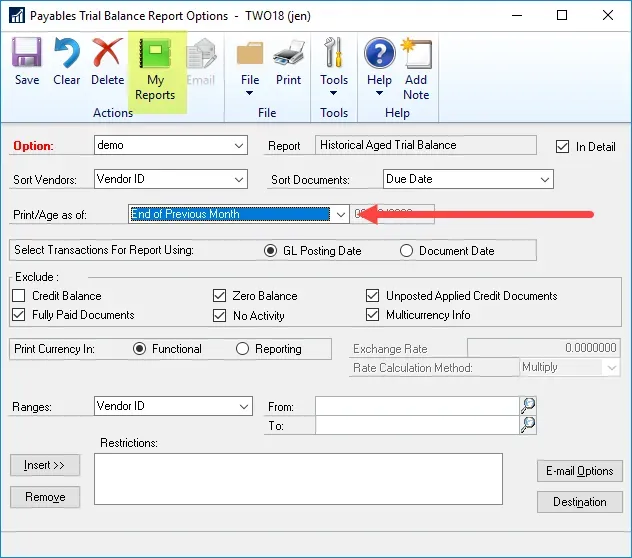The width and height of the screenshot is (632, 558).
Task: Search using the From field lookup magnifier
Action: (527, 405)
